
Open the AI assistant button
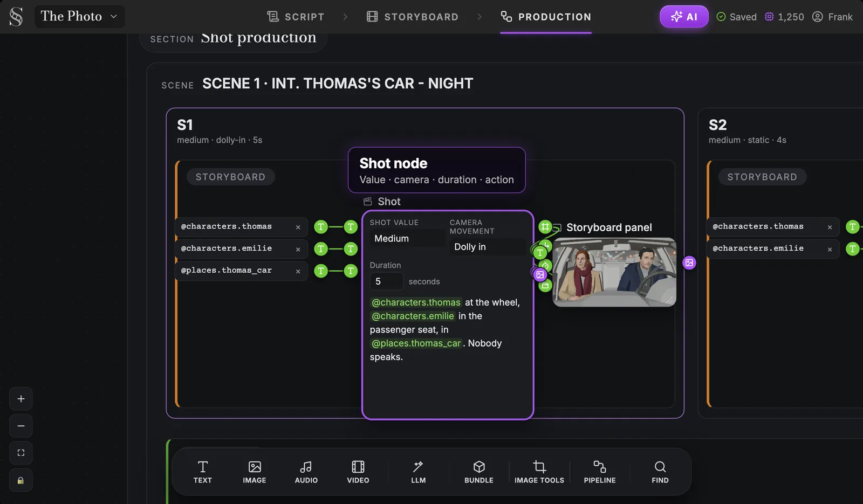(684, 17)
